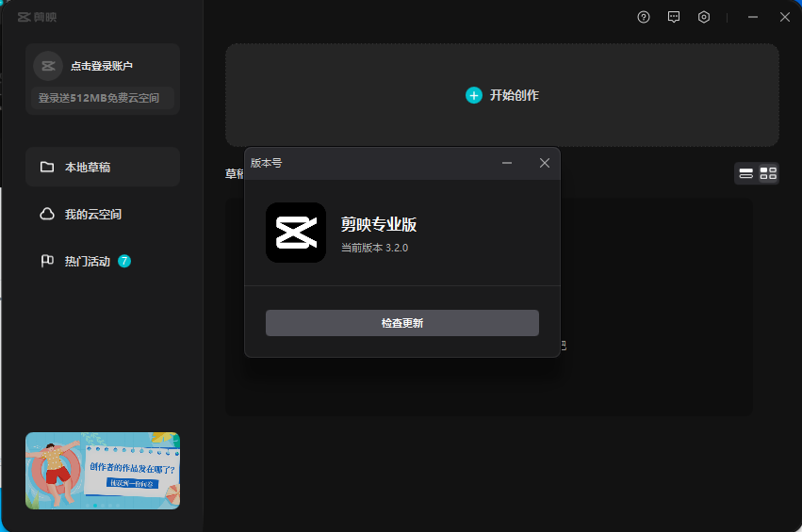802x532 pixels.
Task: Click the cloud icon beside 我的云空间
Action: coord(47,214)
